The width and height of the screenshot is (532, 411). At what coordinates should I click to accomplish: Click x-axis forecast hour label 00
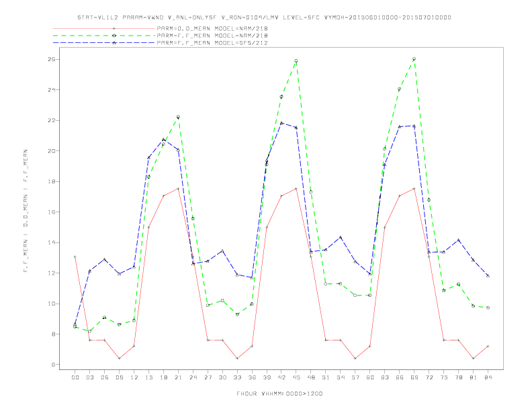click(75, 377)
